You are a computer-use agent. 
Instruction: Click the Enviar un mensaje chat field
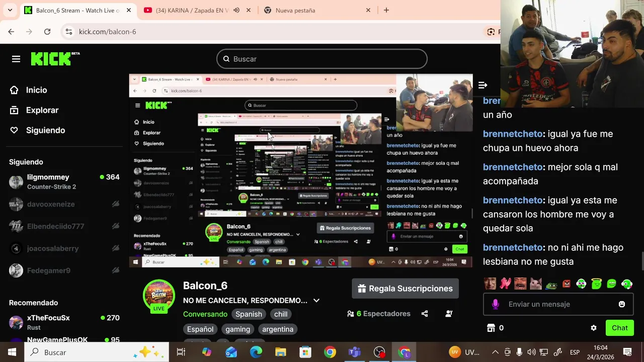point(558,304)
